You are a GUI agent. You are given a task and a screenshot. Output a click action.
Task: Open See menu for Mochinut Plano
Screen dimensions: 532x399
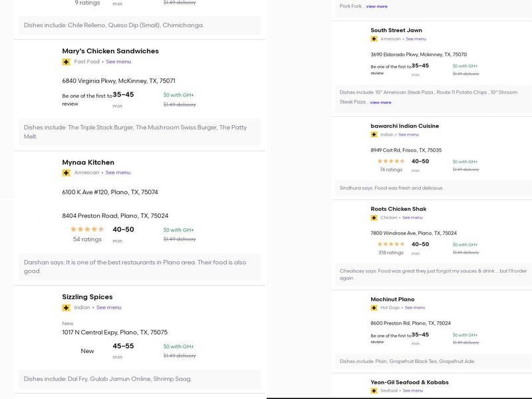point(415,308)
